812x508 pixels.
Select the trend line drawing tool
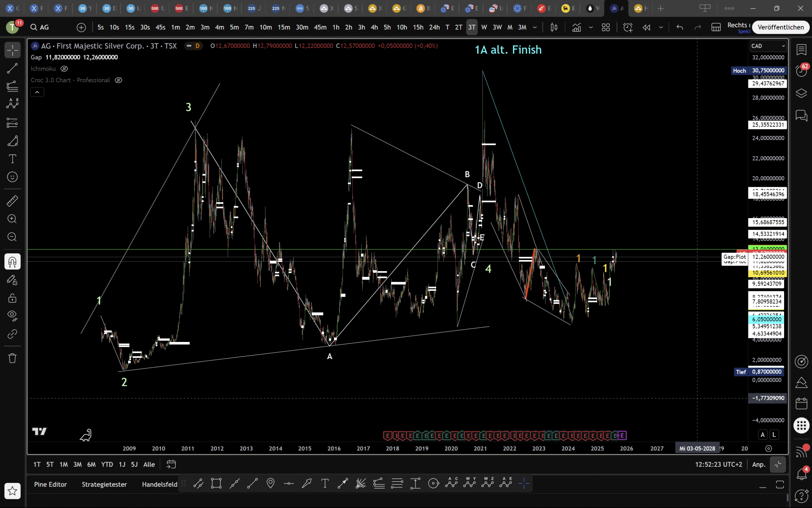coord(12,69)
